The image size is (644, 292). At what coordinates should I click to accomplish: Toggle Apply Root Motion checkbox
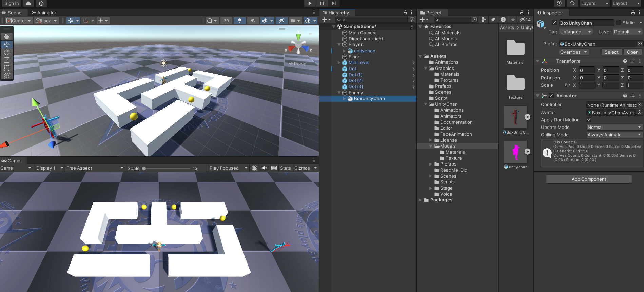589,120
